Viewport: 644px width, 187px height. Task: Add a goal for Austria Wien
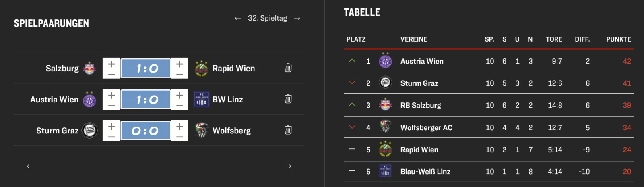pos(111,95)
